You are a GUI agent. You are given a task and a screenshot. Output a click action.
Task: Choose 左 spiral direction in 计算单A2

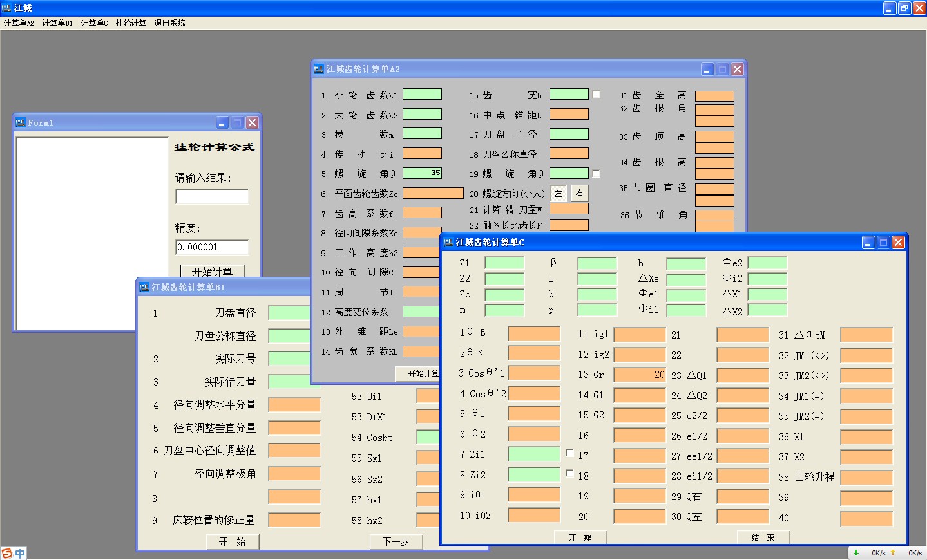tap(559, 193)
